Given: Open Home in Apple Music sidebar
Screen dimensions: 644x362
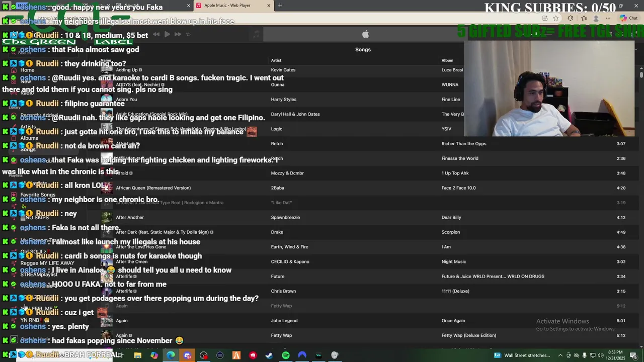Looking at the screenshot, I should point(27,70).
